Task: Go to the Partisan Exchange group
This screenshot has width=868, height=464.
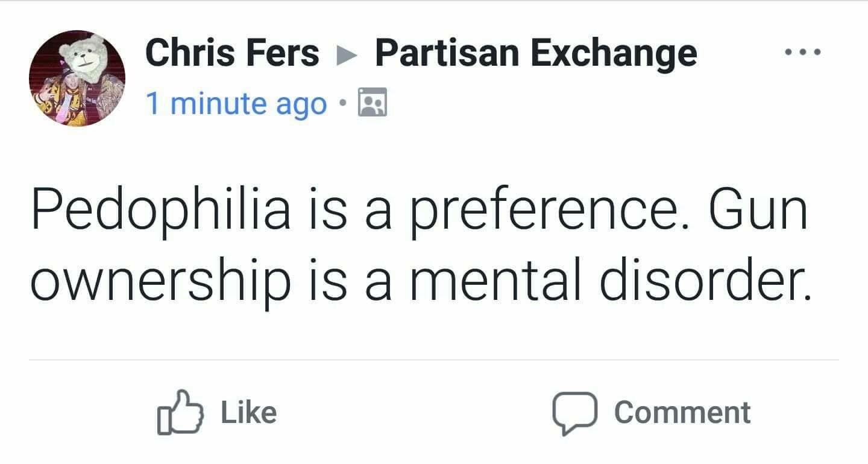Action: [535, 52]
